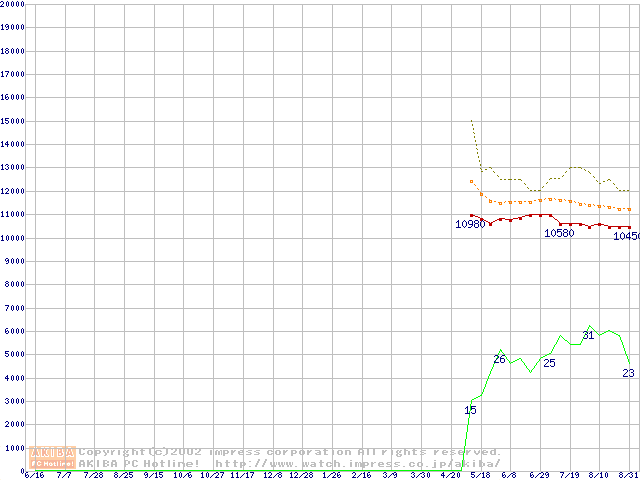The width and height of the screenshot is (640, 480).
Task: Click the AKIBA PC Hotline watch.impress.co.jp URL
Action: pyautogui.click(x=357, y=463)
